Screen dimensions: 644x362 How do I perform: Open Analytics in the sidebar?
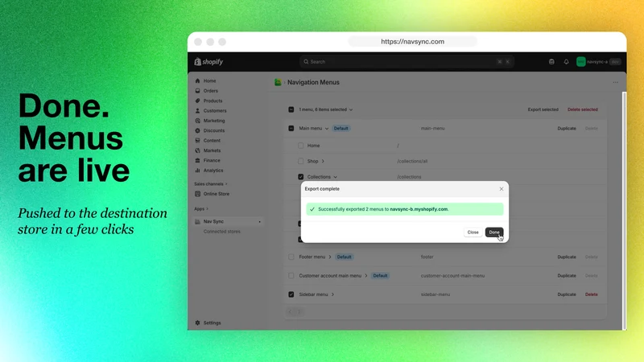[x=213, y=171]
